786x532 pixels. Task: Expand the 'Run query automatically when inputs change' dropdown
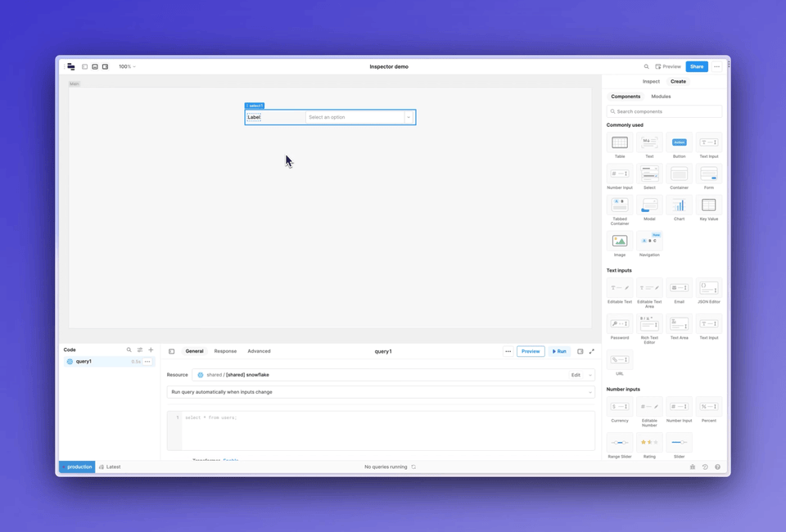click(588, 392)
